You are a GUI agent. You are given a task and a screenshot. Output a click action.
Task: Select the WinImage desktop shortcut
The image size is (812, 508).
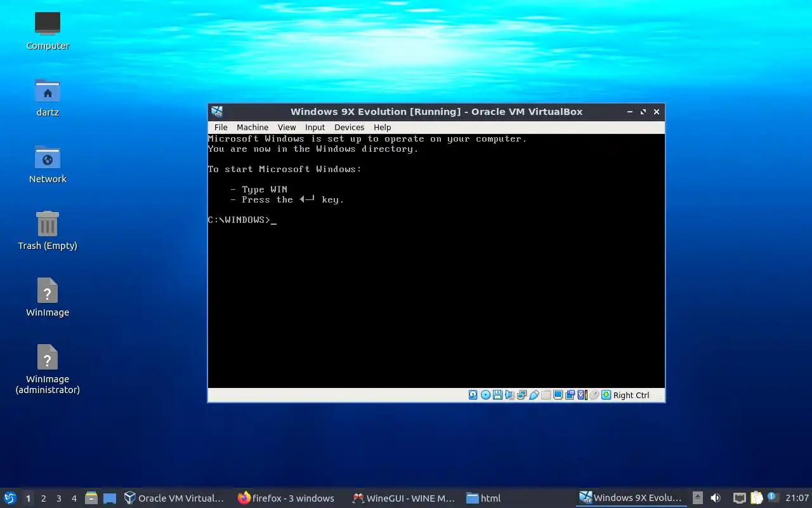48,297
